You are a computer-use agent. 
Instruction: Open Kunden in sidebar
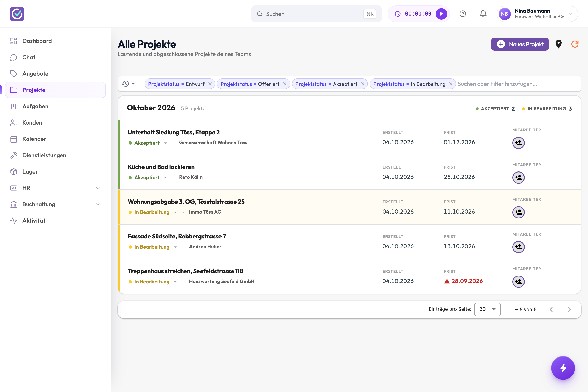[x=55, y=122]
